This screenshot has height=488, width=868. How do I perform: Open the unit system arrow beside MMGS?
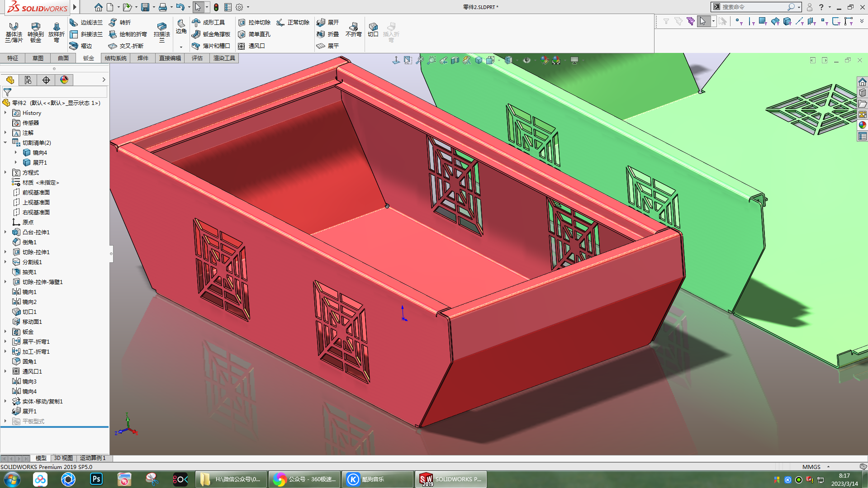point(828,467)
